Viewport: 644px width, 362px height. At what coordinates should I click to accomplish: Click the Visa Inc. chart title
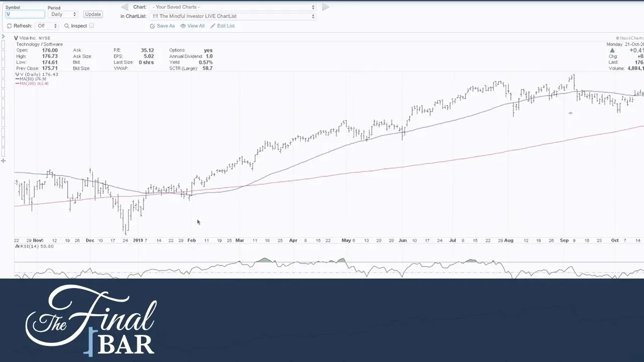click(x=32, y=38)
